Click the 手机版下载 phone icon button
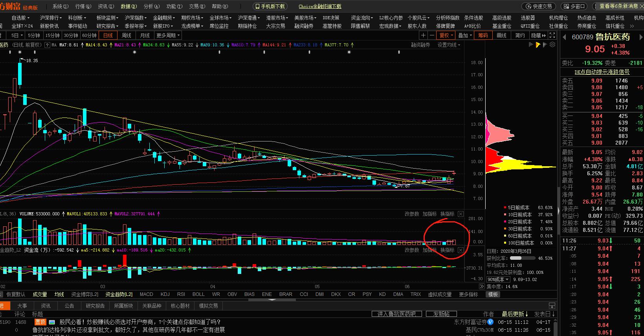The image size is (644, 336). click(x=270, y=6)
